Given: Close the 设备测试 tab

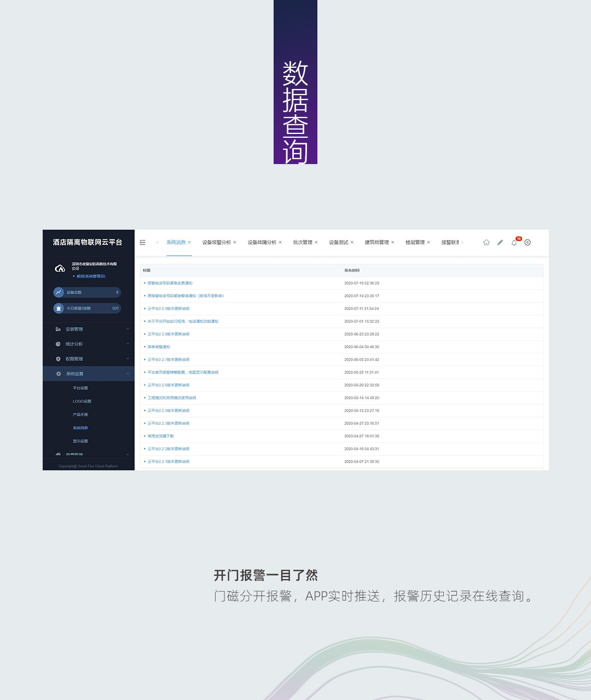Looking at the screenshot, I should [352, 242].
